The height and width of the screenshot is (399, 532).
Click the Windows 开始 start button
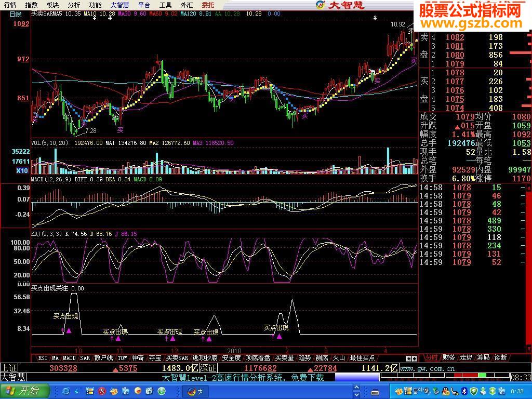pyautogui.click(x=25, y=391)
